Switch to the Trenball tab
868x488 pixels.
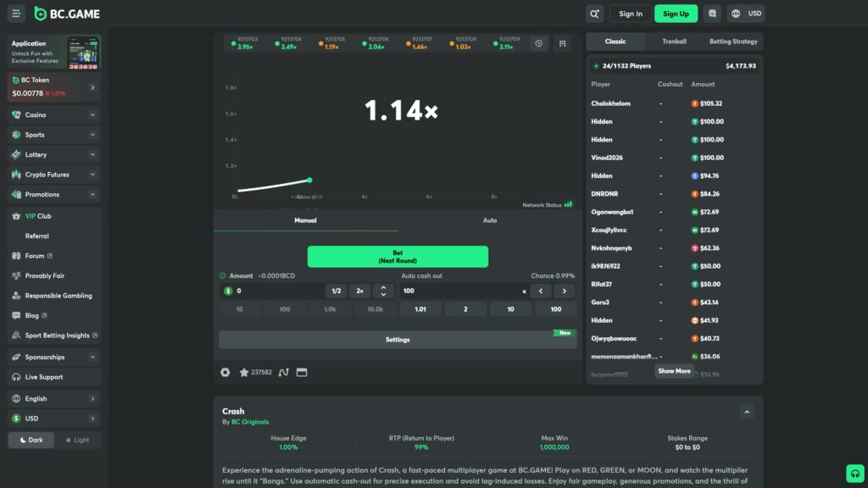pyautogui.click(x=674, y=42)
